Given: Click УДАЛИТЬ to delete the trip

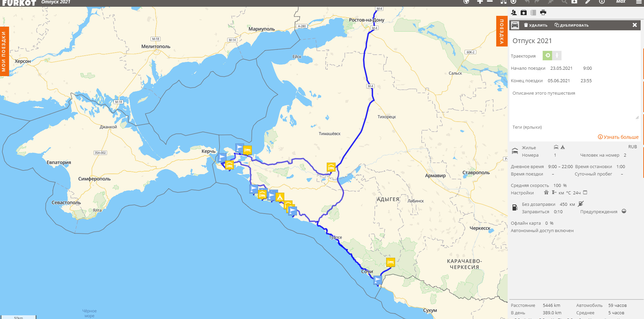Looking at the screenshot, I should pos(536,25).
